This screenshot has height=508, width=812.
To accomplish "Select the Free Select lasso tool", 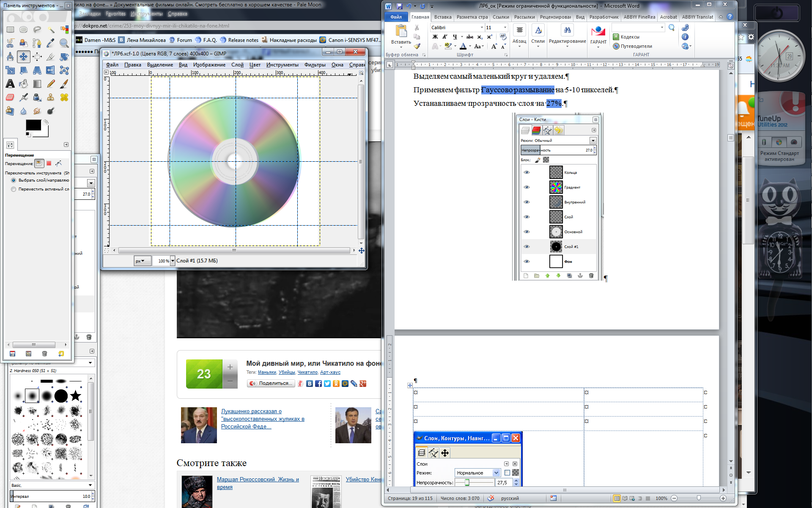I will pyautogui.click(x=37, y=30).
